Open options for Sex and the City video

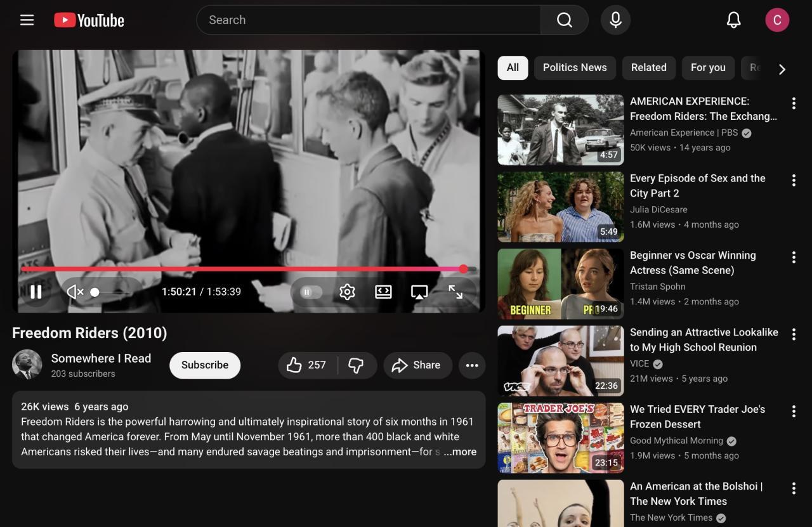(x=794, y=181)
